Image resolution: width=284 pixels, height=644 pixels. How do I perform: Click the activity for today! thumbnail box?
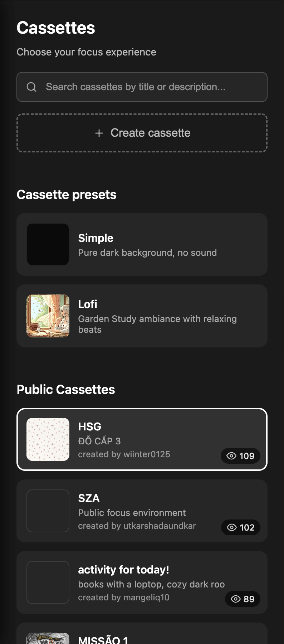coord(48,582)
